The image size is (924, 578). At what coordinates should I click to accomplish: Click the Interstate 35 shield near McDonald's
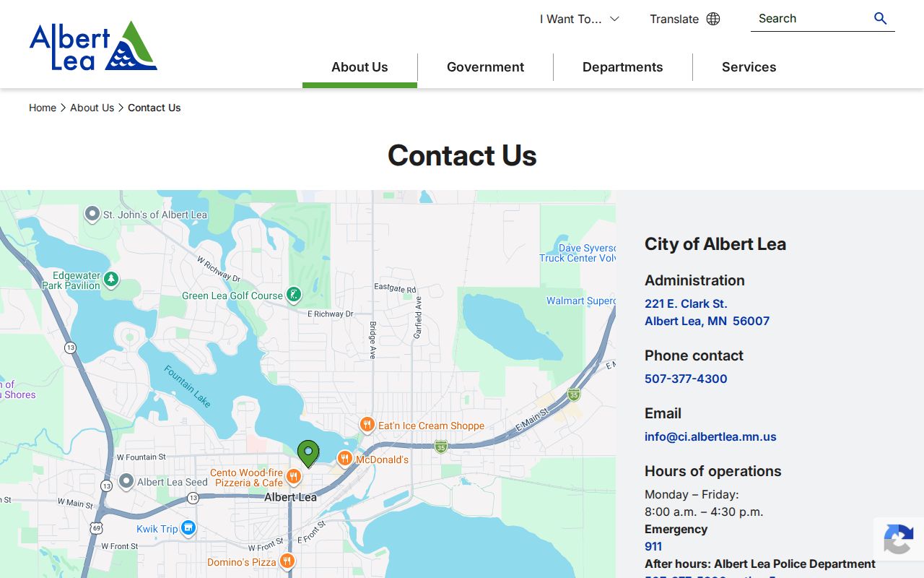pos(441,447)
